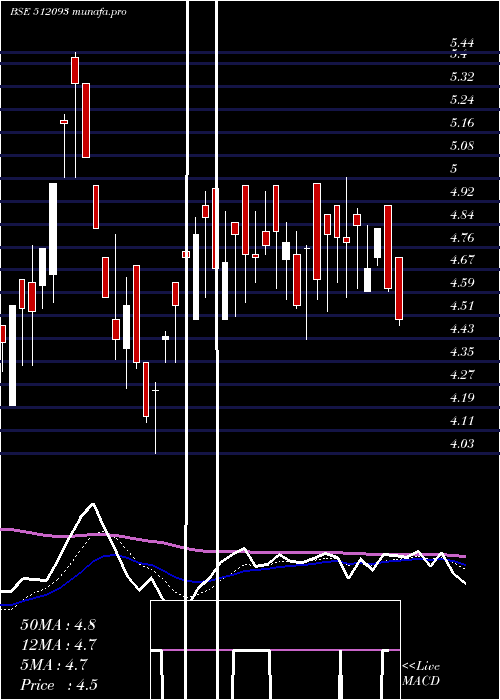Image resolution: width=500 pixels, height=700 pixels.
Task: Click the 12MA : 4.7 readout
Action: (58, 645)
